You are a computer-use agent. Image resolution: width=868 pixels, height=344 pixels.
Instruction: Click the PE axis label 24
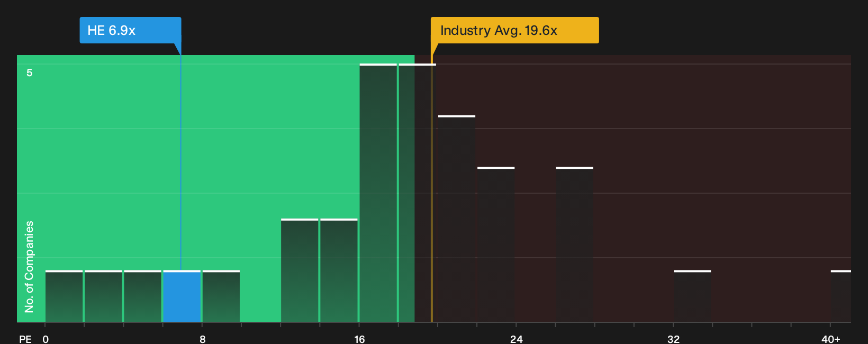[516, 339]
